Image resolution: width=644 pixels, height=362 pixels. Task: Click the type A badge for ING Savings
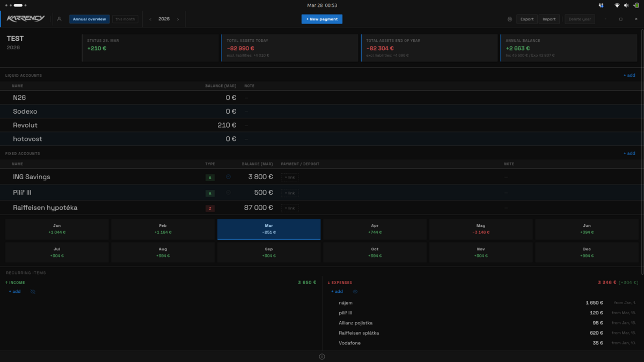pyautogui.click(x=210, y=178)
